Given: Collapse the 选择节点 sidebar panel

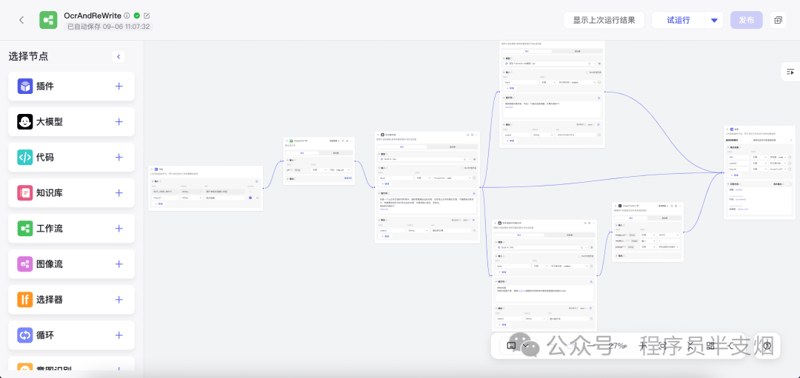Looking at the screenshot, I should 118,57.
